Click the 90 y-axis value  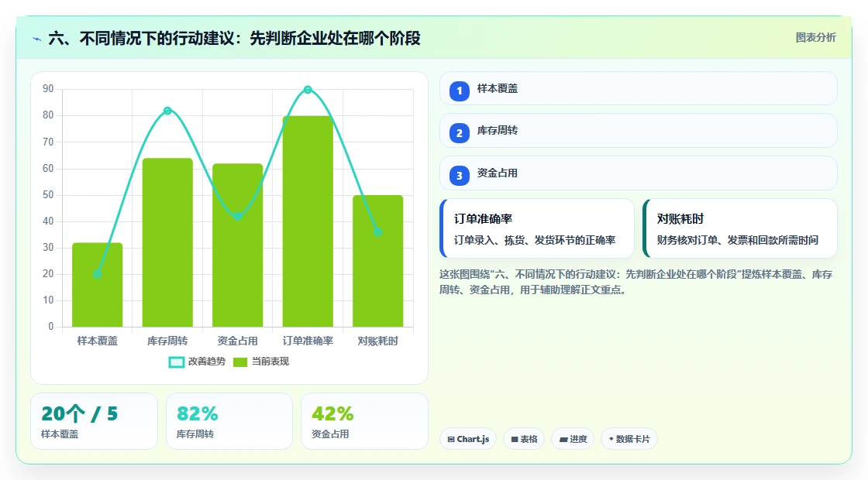click(48, 89)
